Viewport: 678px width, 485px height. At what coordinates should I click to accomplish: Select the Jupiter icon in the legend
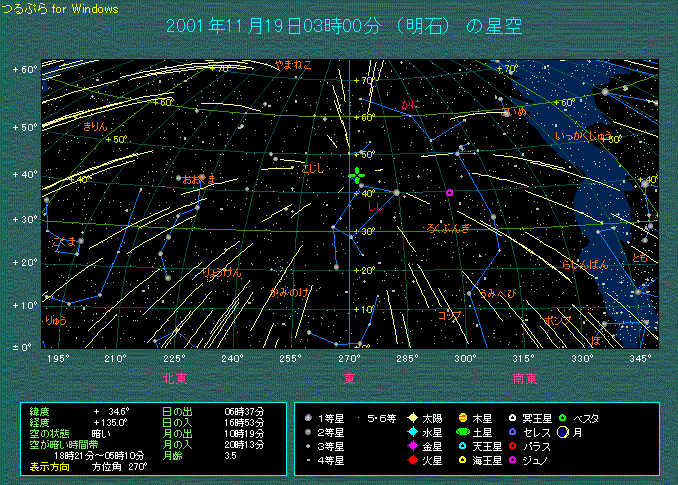click(463, 417)
